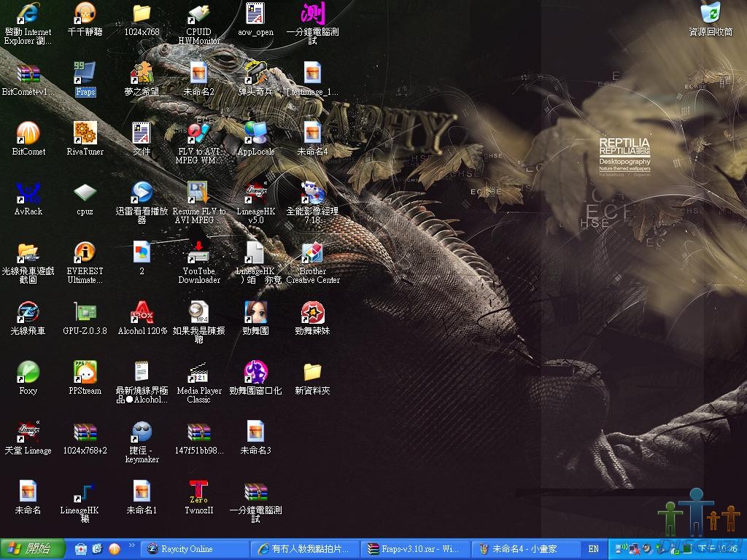This screenshot has height=560, width=747.
Task: Click the 開始 Start button
Action: pos(32,548)
